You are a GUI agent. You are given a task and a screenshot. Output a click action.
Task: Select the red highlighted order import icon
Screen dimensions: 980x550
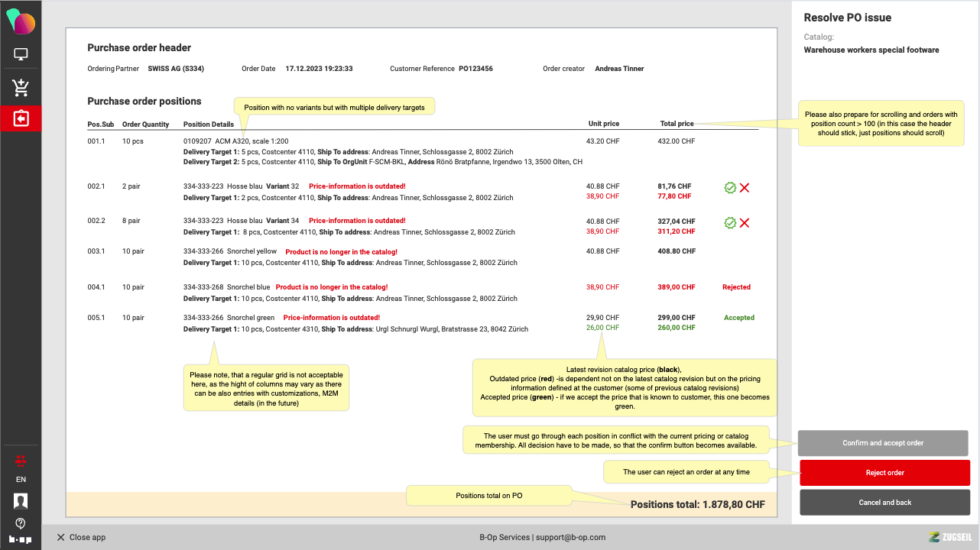[21, 118]
